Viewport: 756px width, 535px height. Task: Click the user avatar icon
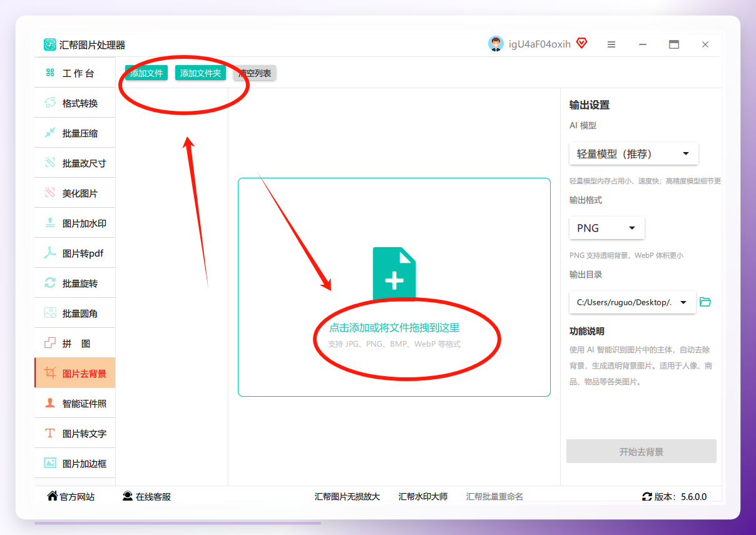496,44
